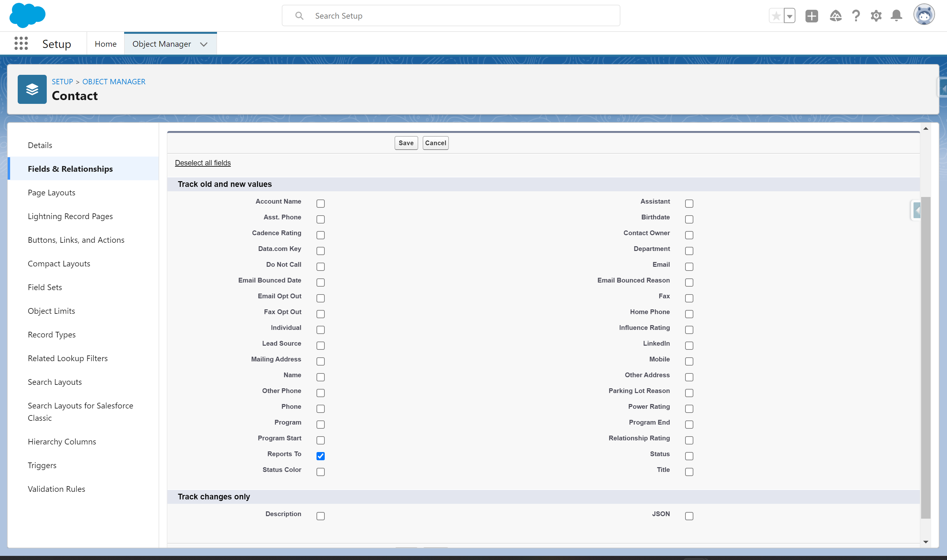This screenshot has width=947, height=560.
Task: Expand the collapsed side panel arrow
Action: coord(917,210)
